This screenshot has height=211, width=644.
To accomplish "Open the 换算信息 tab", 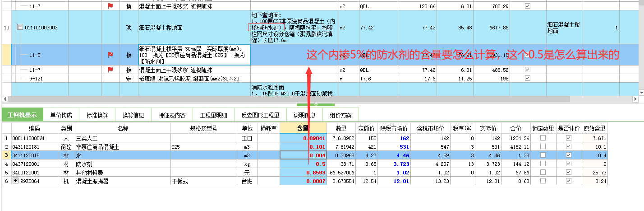I will point(133,115).
